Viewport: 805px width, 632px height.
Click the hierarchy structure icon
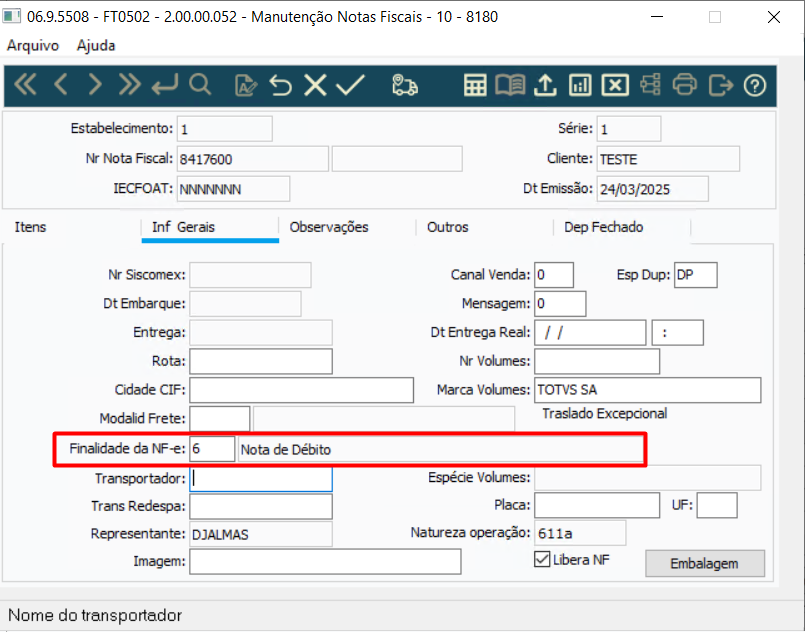click(650, 85)
